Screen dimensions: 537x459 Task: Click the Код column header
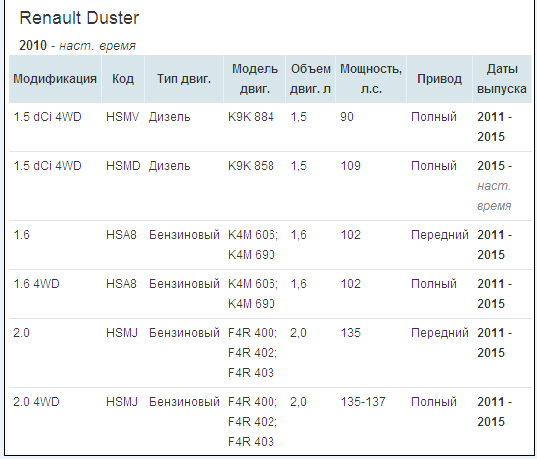(123, 79)
